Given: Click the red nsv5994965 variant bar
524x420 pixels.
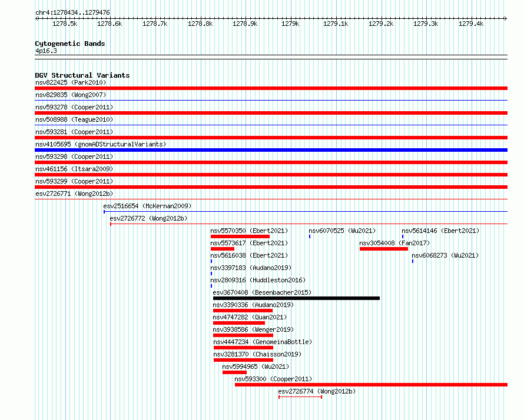Looking at the screenshot, I should click(x=234, y=372).
